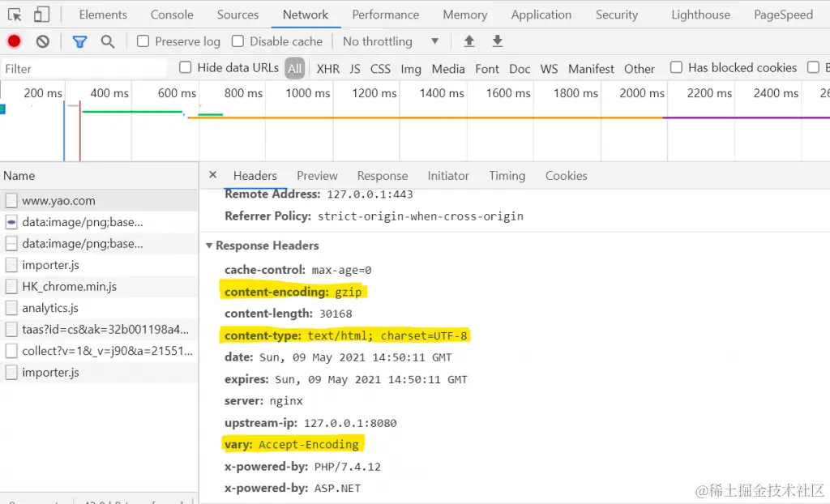Filter requests by XHR type
Viewport: 830px width, 504px height.
328,69
